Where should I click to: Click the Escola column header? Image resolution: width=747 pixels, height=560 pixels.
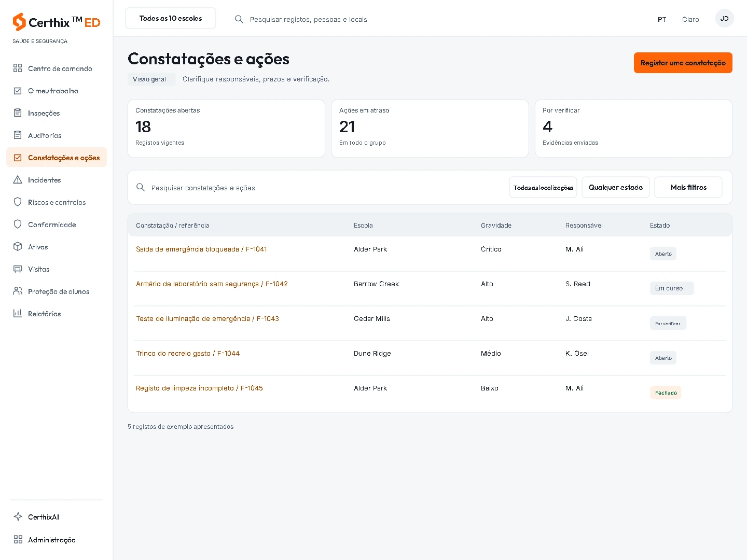click(363, 225)
